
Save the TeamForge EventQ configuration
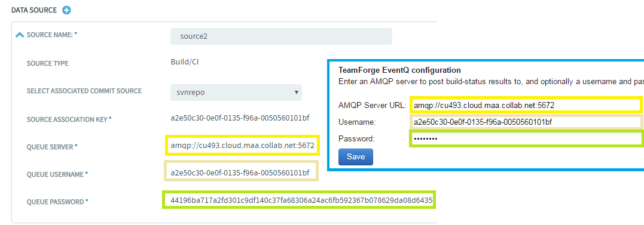(x=356, y=156)
